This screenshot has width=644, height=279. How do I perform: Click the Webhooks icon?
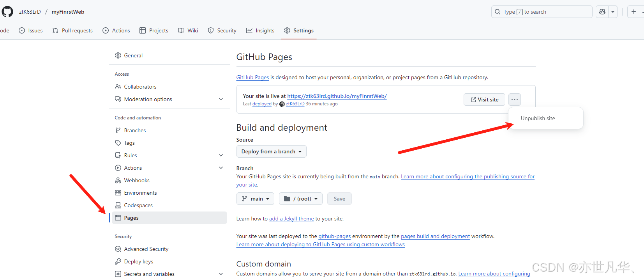(x=118, y=180)
